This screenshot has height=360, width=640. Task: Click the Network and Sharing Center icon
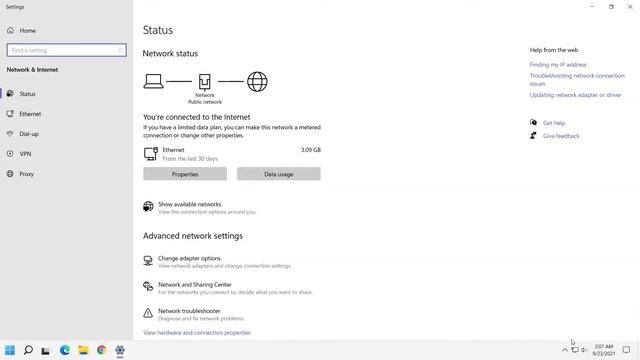148,287
